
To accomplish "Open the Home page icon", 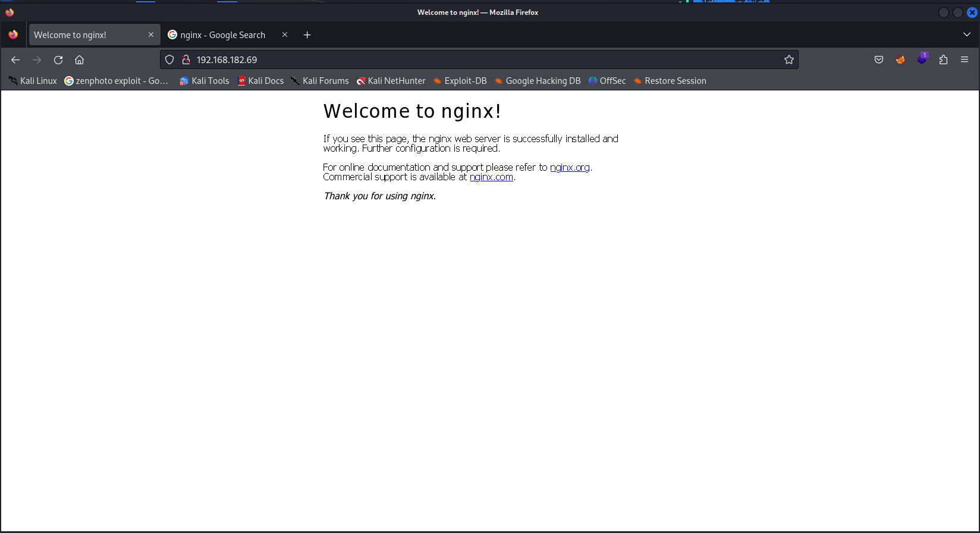I will pos(79,59).
